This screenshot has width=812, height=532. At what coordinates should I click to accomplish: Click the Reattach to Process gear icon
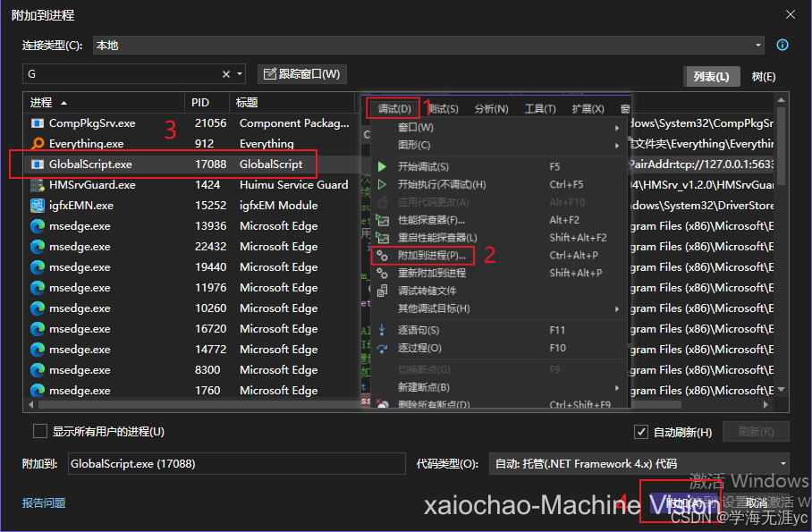[382, 273]
